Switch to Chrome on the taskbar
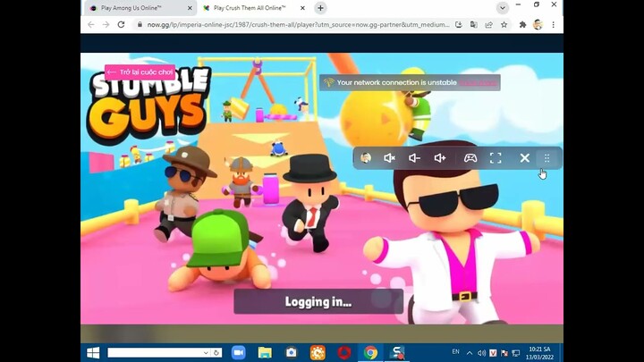The width and height of the screenshot is (644, 362). coord(370,352)
